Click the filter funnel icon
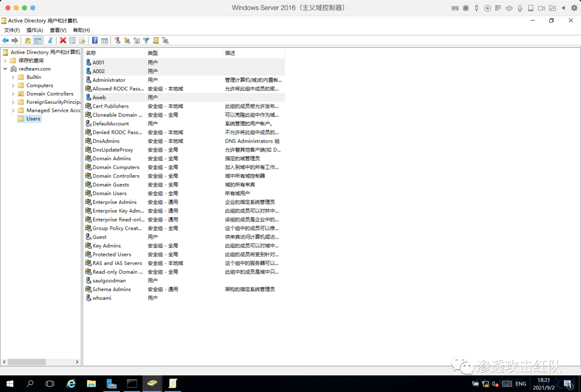The height and width of the screenshot is (392, 581). point(146,40)
